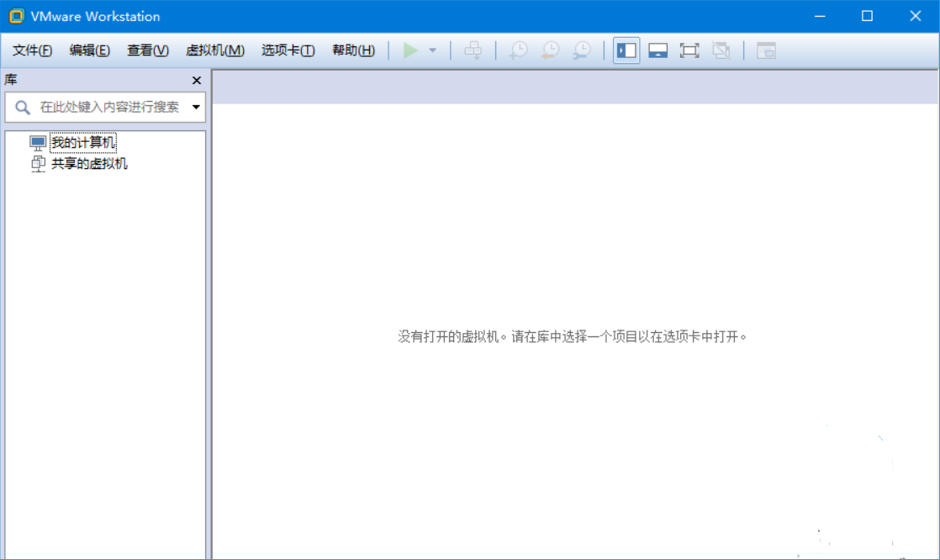Image resolution: width=940 pixels, height=560 pixels.
Task: Close the VMware Workstation window
Action: (x=915, y=16)
